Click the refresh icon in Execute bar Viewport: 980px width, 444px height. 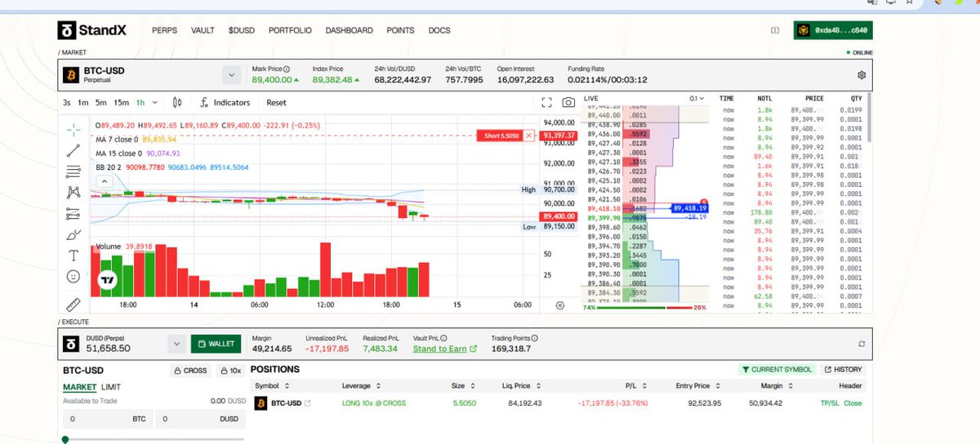pyautogui.click(x=861, y=344)
